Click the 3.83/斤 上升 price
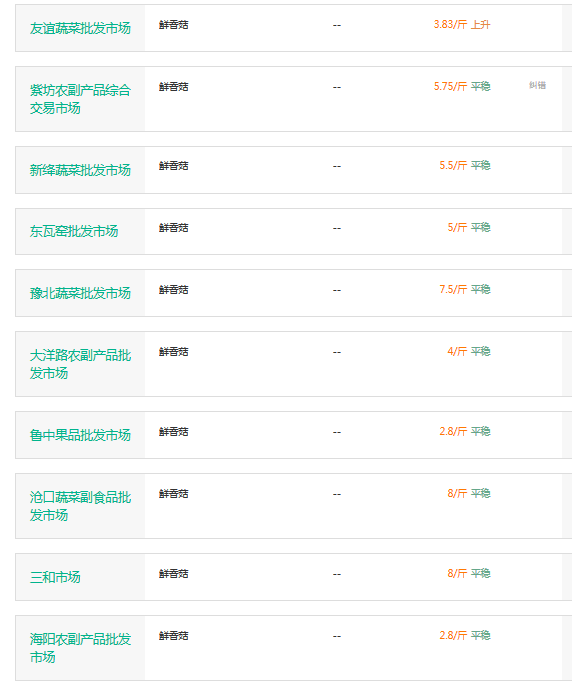The width and height of the screenshot is (572, 686). tap(462, 24)
